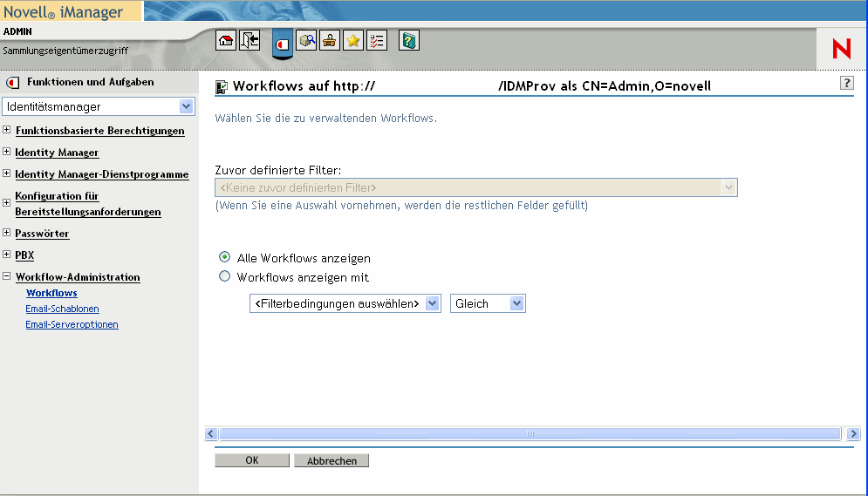Click the Help book icon in toolbar
Image resolution: width=868 pixels, height=496 pixels.
[x=409, y=40]
